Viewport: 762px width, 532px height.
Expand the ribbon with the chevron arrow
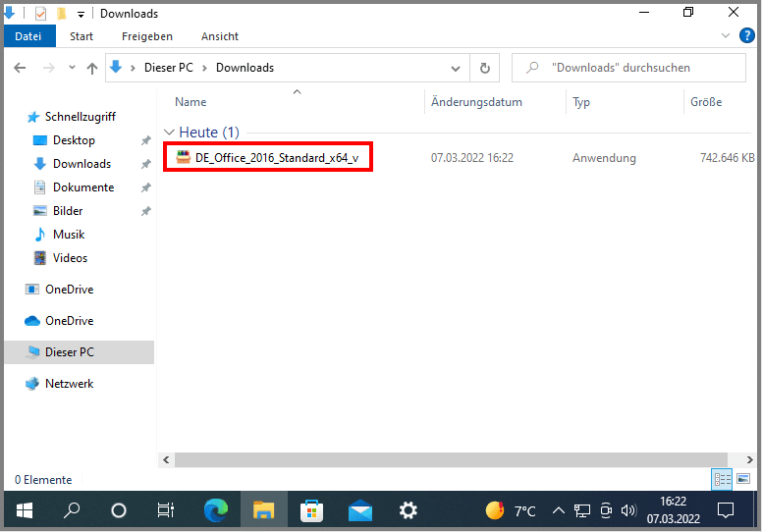click(x=726, y=35)
